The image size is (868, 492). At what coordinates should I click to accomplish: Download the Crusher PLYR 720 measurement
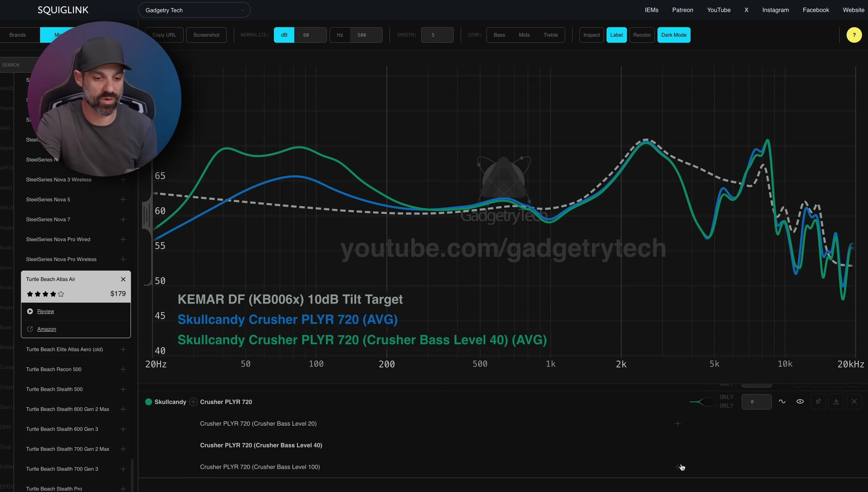[836, 401]
